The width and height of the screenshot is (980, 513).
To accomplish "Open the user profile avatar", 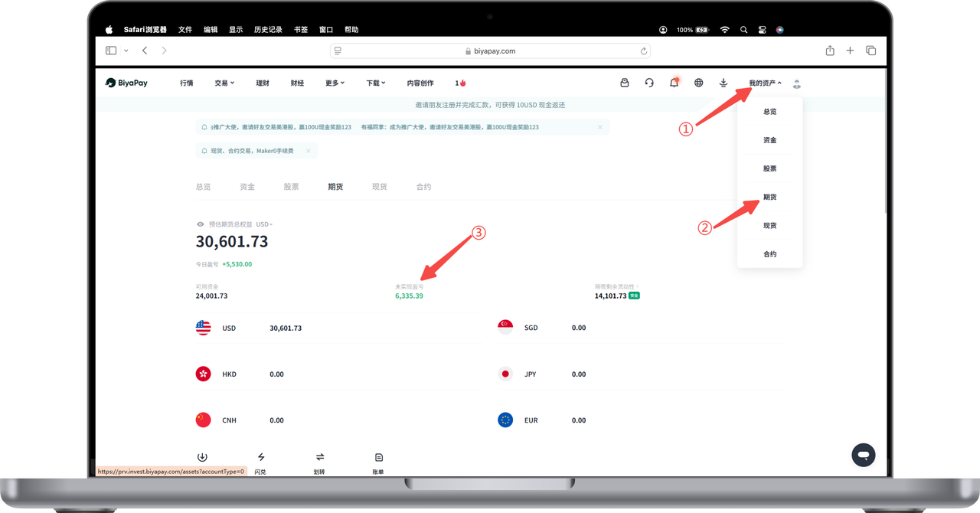I will point(797,83).
